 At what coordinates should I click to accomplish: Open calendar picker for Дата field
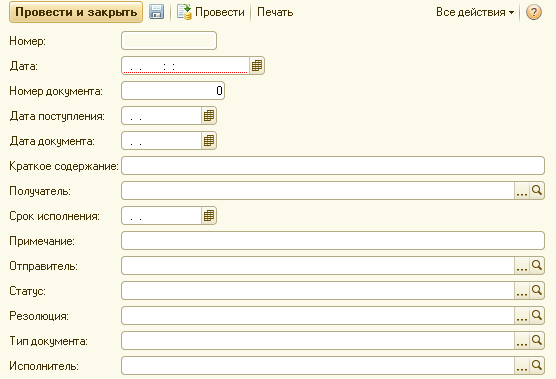[x=257, y=66]
